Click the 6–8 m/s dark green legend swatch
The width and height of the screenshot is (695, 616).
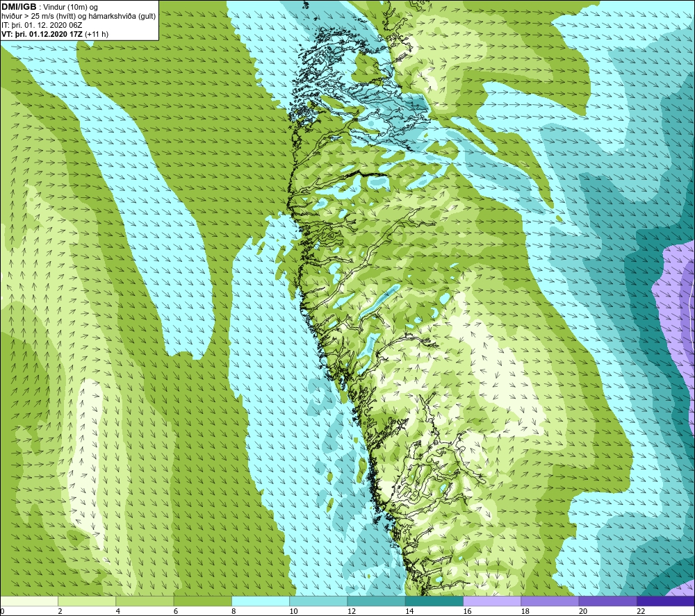click(202, 601)
